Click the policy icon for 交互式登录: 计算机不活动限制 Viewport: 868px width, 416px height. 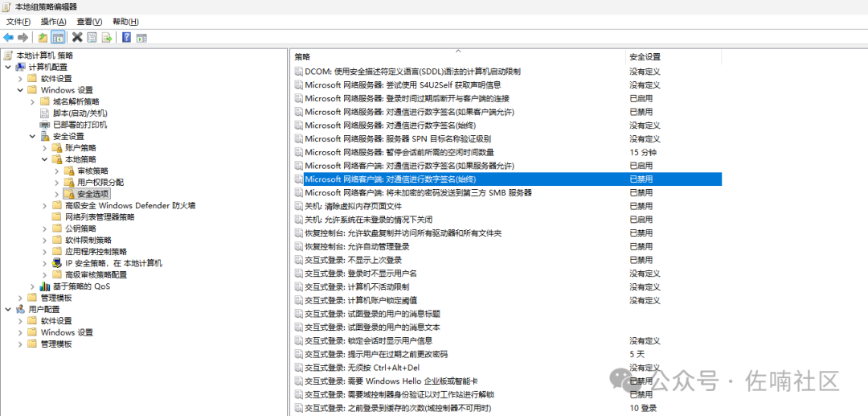(298, 287)
